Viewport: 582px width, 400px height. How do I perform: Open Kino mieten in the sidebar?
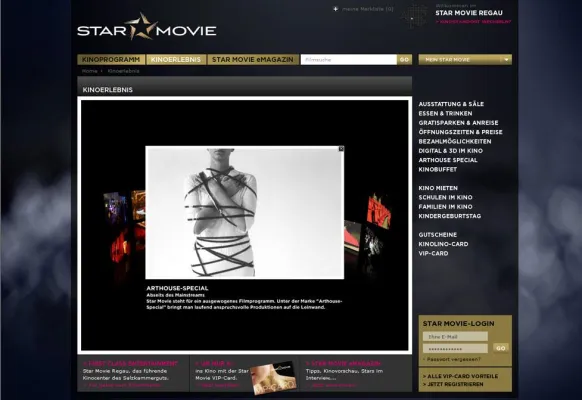point(438,188)
